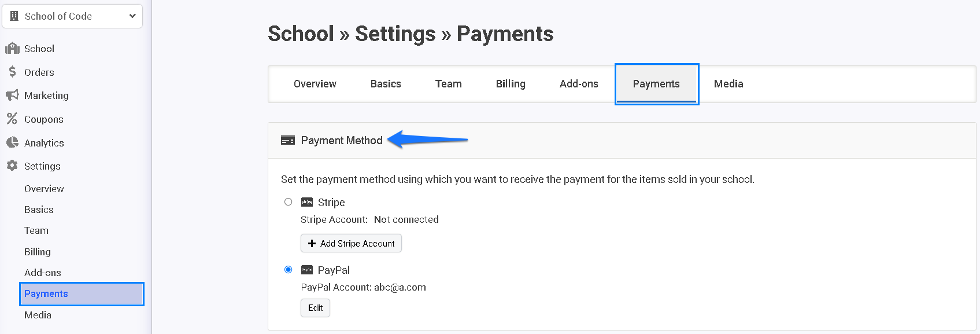Click the 'Payment Method' section heading
980x334 pixels.
[x=342, y=140]
